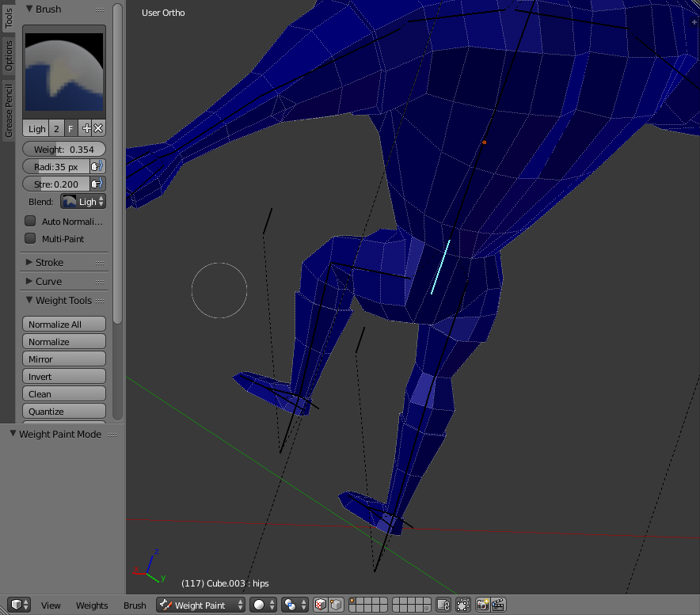Click the Clean button
Screen dimensions: 700x615
[64, 393]
